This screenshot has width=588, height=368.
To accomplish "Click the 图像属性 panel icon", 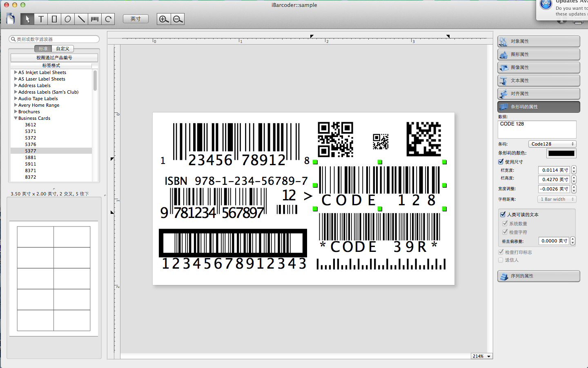I will (x=503, y=67).
